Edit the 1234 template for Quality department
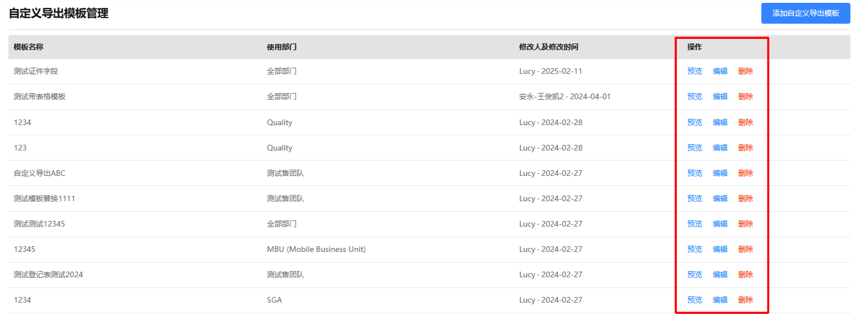 tap(720, 122)
